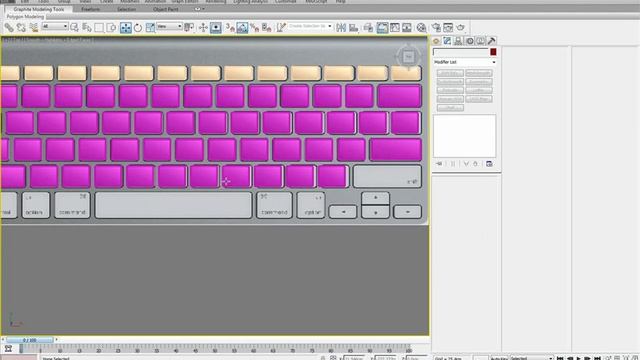The height and width of the screenshot is (360, 640).
Task: Activate the Select and Move tool
Action: [x=126, y=28]
